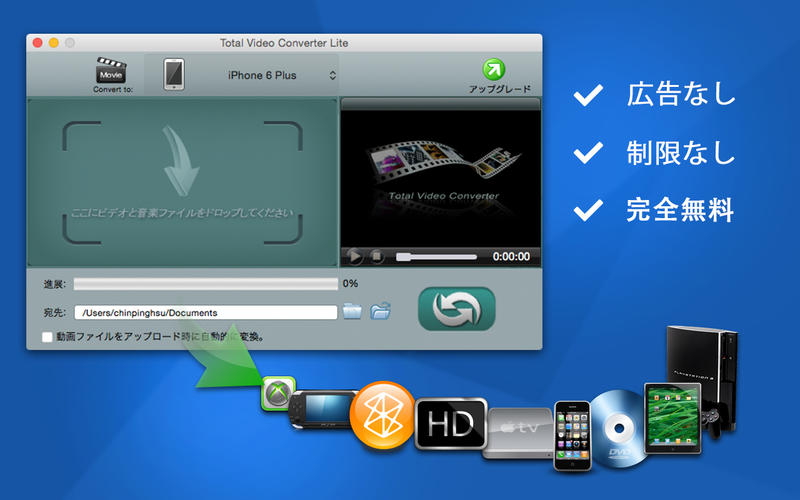Click the preview seek slider

point(436,257)
